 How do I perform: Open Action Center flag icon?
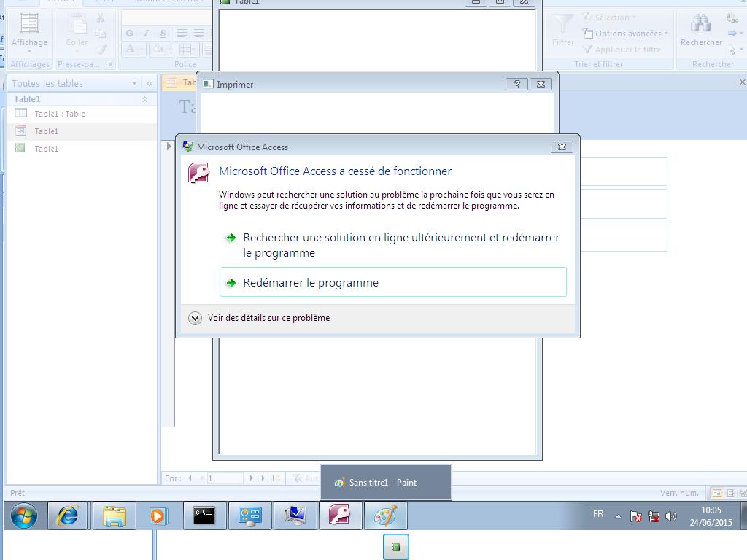(635, 516)
